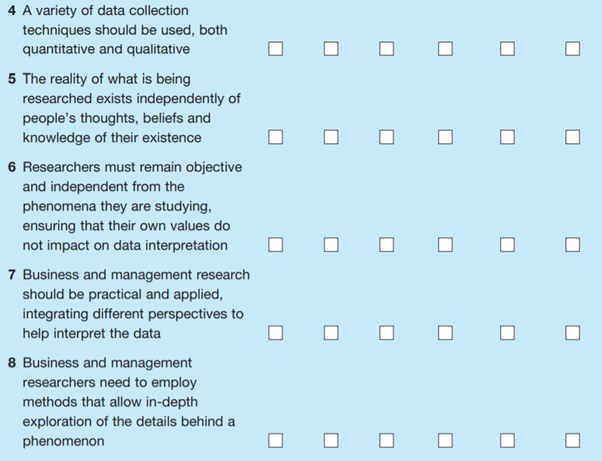
Task: Check the second box for statement 5
Action: point(331,138)
